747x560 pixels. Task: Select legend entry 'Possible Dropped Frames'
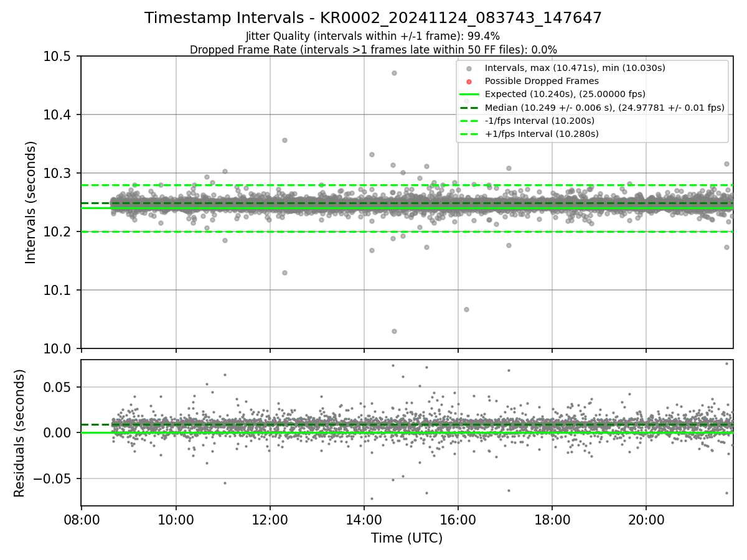[x=542, y=81]
